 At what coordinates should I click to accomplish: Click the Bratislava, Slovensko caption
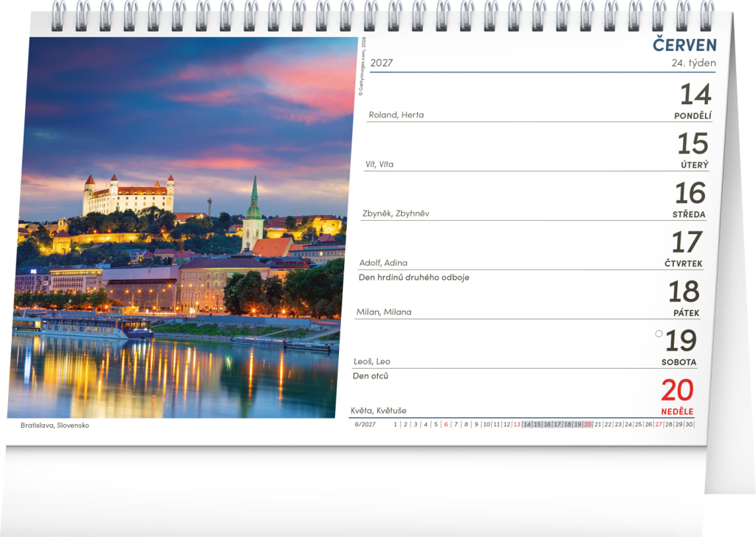(x=55, y=425)
